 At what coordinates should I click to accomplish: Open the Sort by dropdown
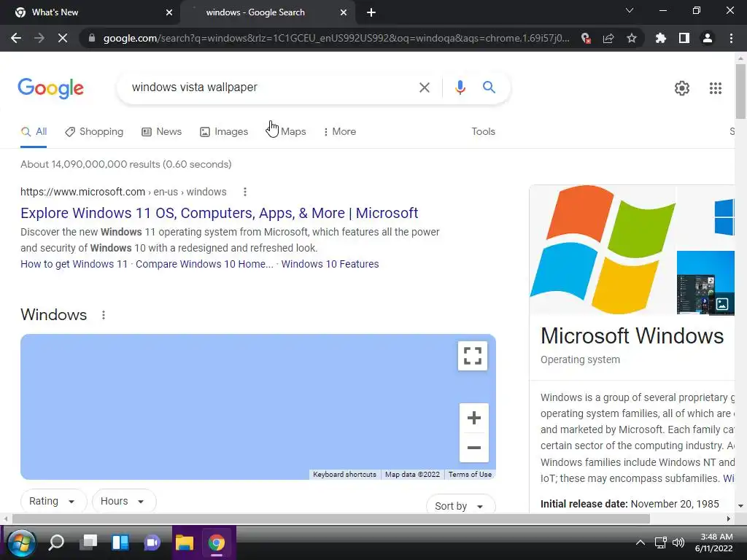(460, 506)
